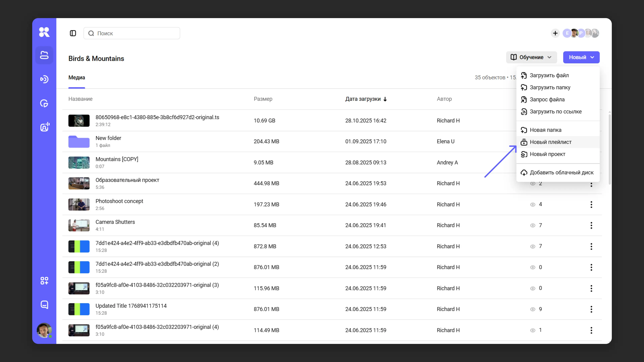Open the add apps grid icon
Screen dimensions: 644x362
[x=44, y=281]
